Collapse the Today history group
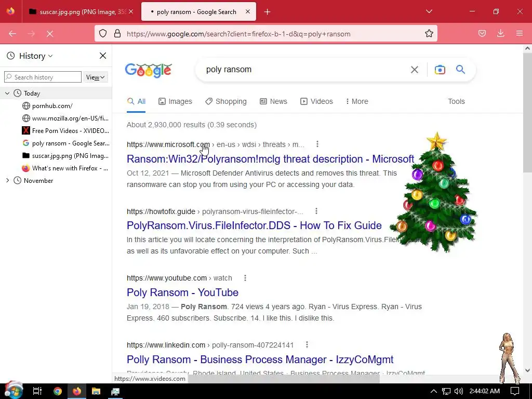Viewport: 532px width, 399px height. tap(7, 94)
